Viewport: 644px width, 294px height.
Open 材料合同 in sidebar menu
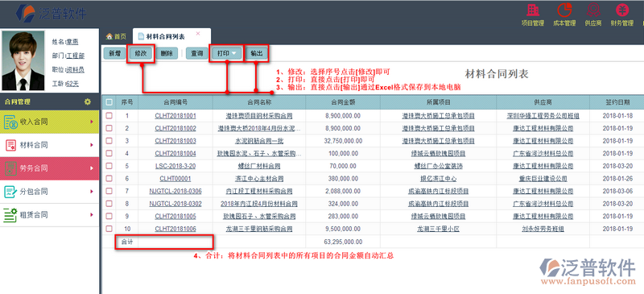(49, 145)
